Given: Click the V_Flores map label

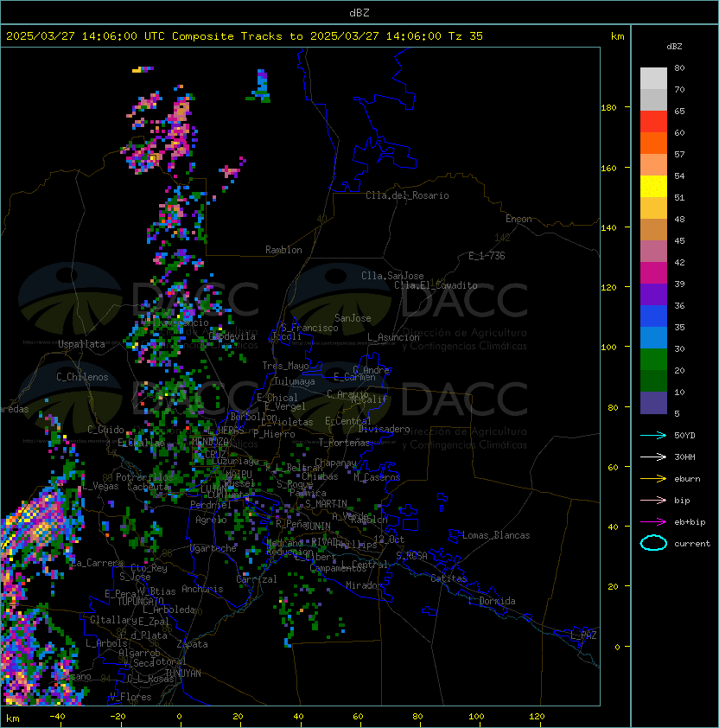Looking at the screenshot, I should (x=130, y=697).
